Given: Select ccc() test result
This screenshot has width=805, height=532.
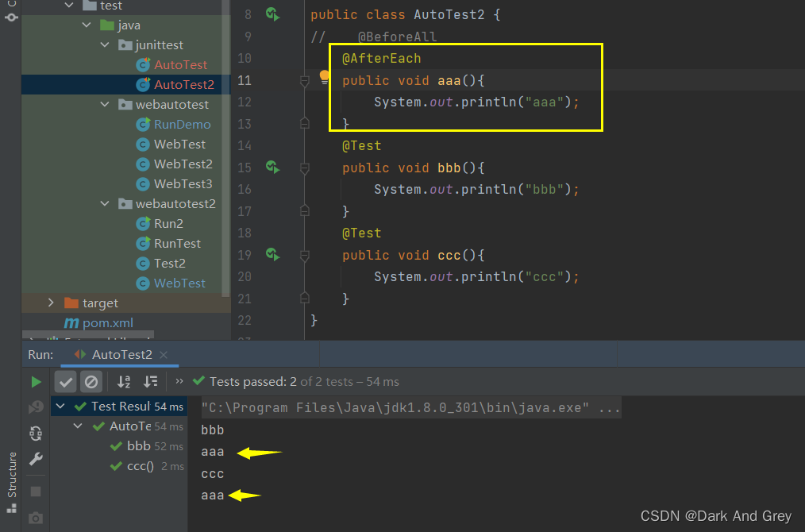Looking at the screenshot, I should 141,466.
